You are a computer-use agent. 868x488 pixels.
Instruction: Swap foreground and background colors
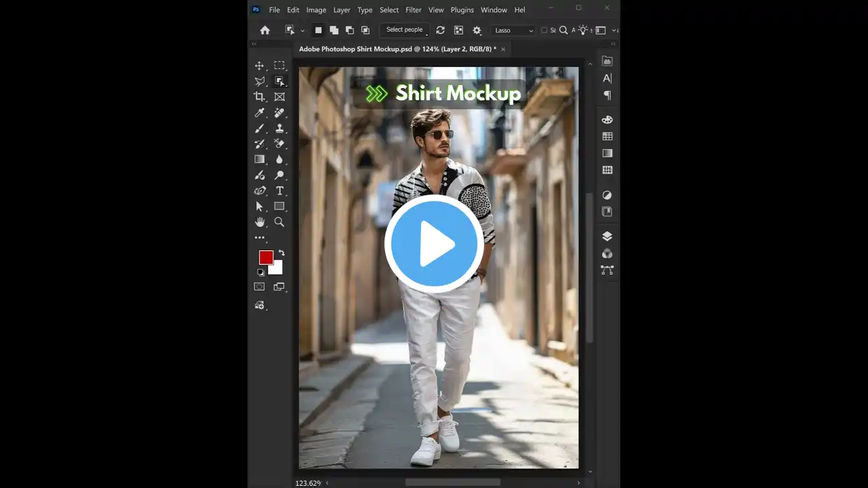click(x=281, y=253)
